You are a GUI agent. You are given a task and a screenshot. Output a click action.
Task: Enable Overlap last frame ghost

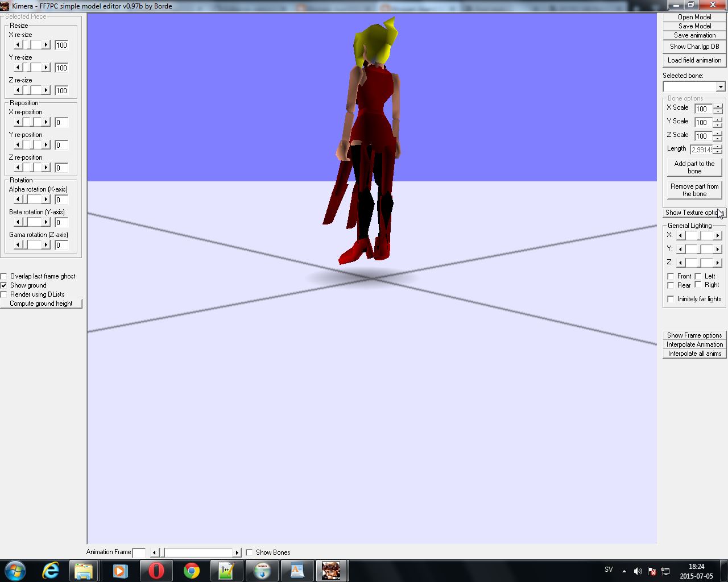point(4,276)
